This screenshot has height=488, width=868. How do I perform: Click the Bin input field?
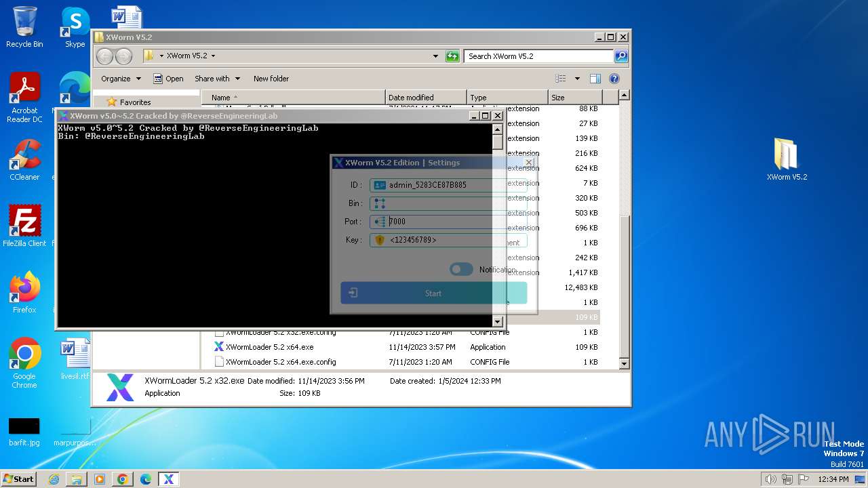pyautogui.click(x=448, y=203)
